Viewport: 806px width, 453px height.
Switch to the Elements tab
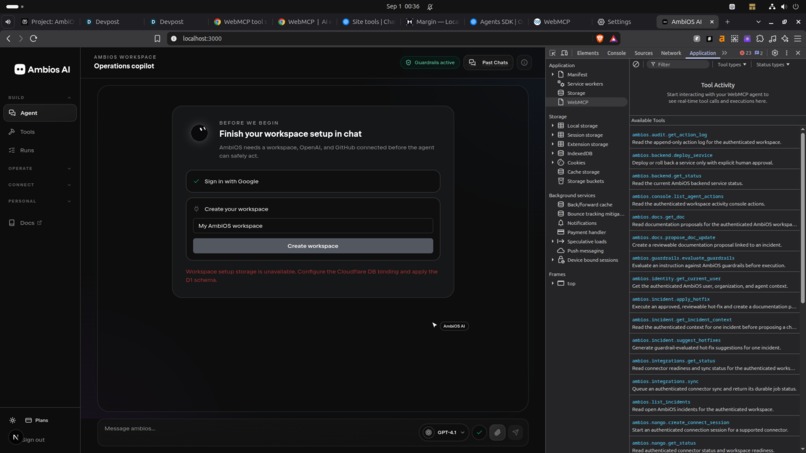pyautogui.click(x=588, y=53)
